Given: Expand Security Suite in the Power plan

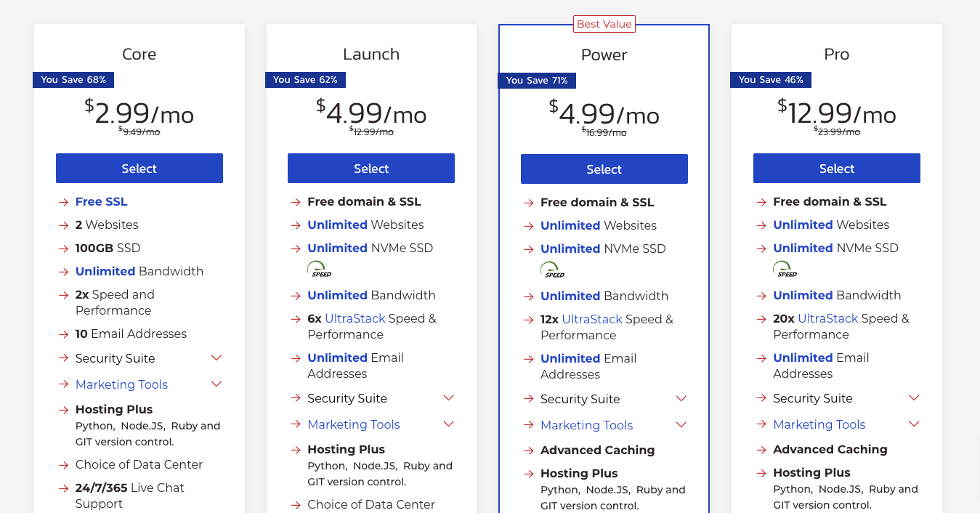Looking at the screenshot, I should (681, 398).
